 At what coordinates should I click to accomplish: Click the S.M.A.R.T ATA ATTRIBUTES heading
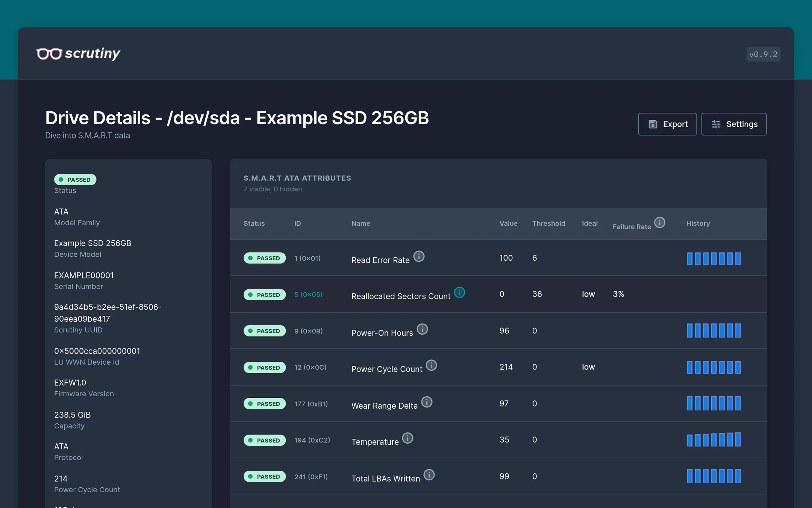tap(297, 178)
